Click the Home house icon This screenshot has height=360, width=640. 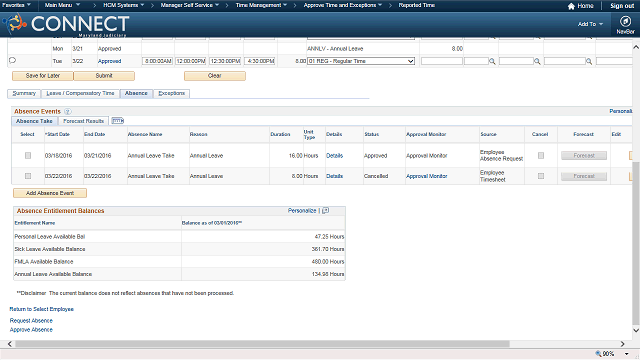[571, 6]
